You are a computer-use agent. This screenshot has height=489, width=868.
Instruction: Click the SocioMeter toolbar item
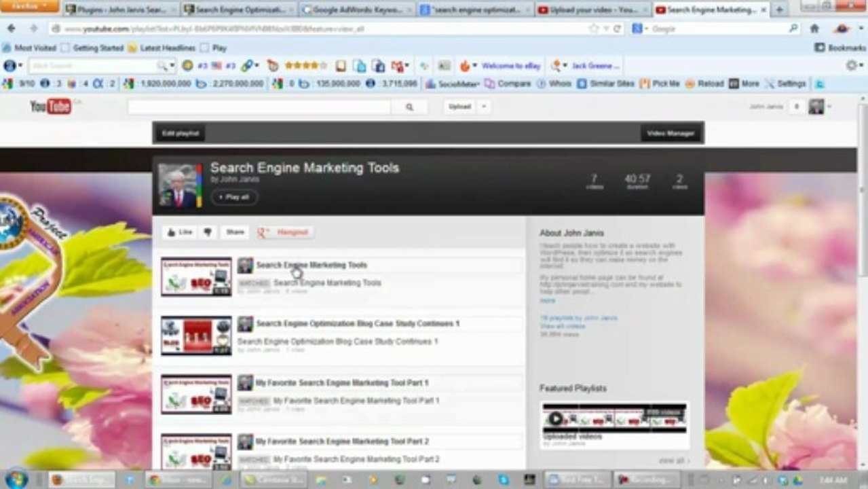coord(453,84)
